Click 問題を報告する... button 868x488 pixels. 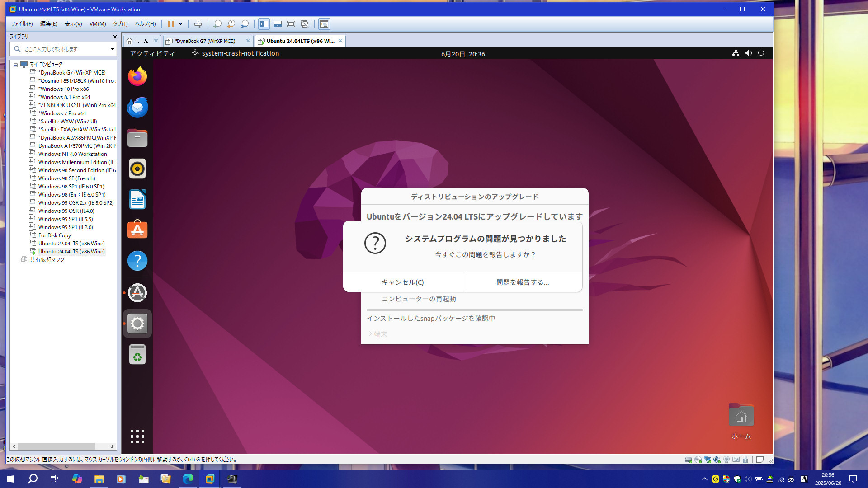[x=523, y=282]
